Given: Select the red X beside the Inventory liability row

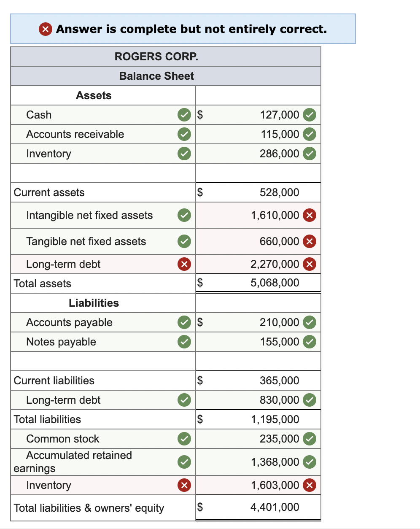Looking at the screenshot, I should (x=184, y=485).
